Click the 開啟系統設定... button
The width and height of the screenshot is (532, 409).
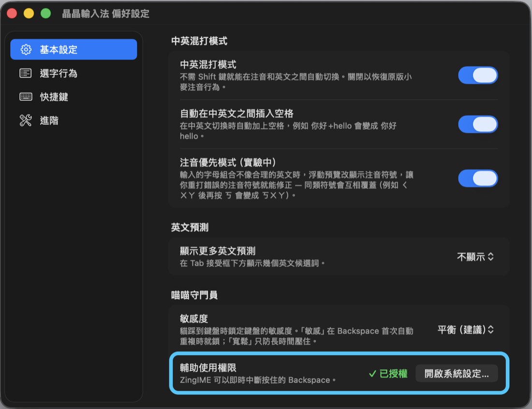(x=457, y=374)
